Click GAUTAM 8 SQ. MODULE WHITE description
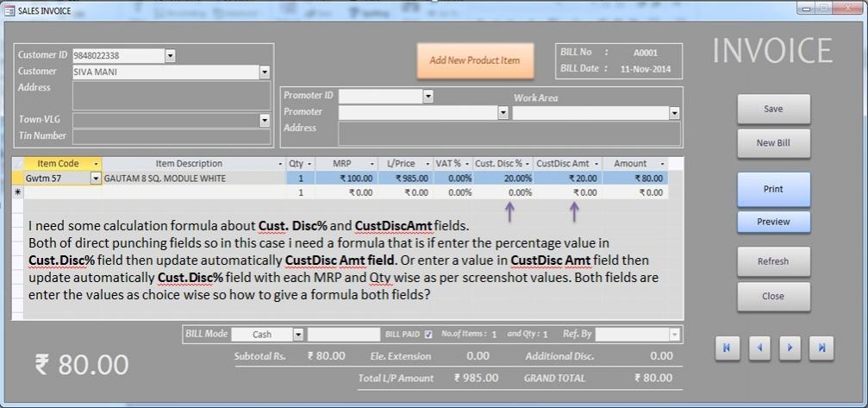Image resolution: width=868 pixels, height=408 pixels. click(x=194, y=179)
